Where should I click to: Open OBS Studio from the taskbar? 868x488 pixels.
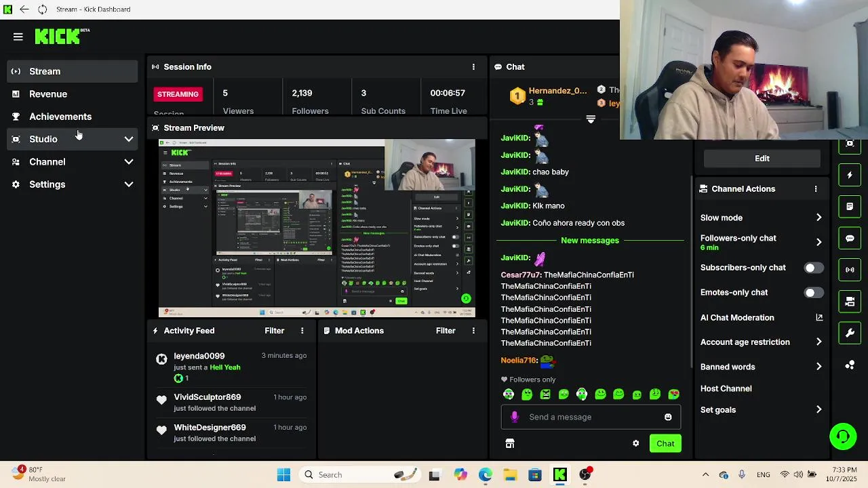(x=585, y=474)
